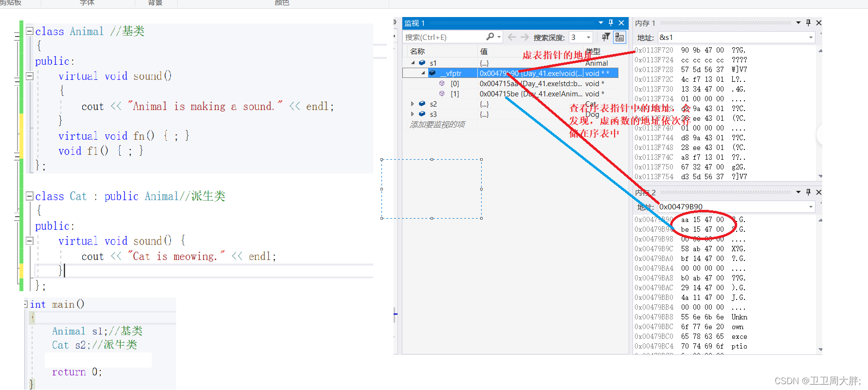868x390 pixels.
Task: Click the 'Cat is meowing.' cout line
Action: click(x=179, y=256)
